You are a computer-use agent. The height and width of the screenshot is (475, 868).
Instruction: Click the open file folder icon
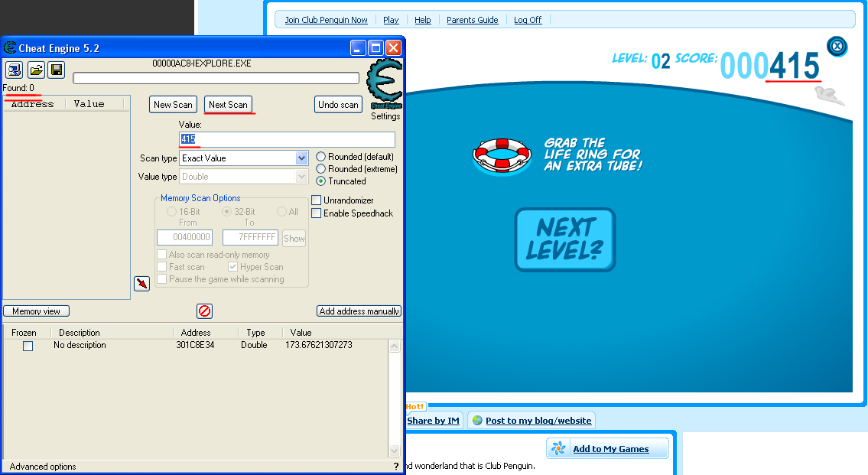coord(35,70)
